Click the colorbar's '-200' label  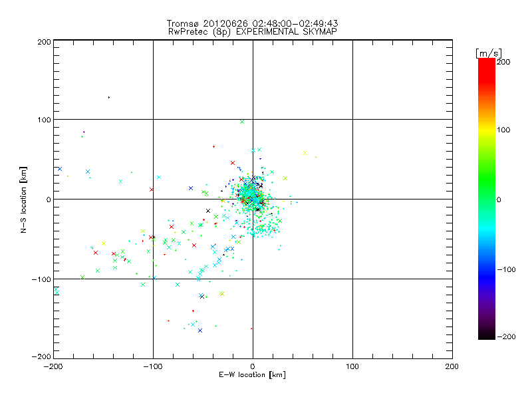[x=506, y=336]
